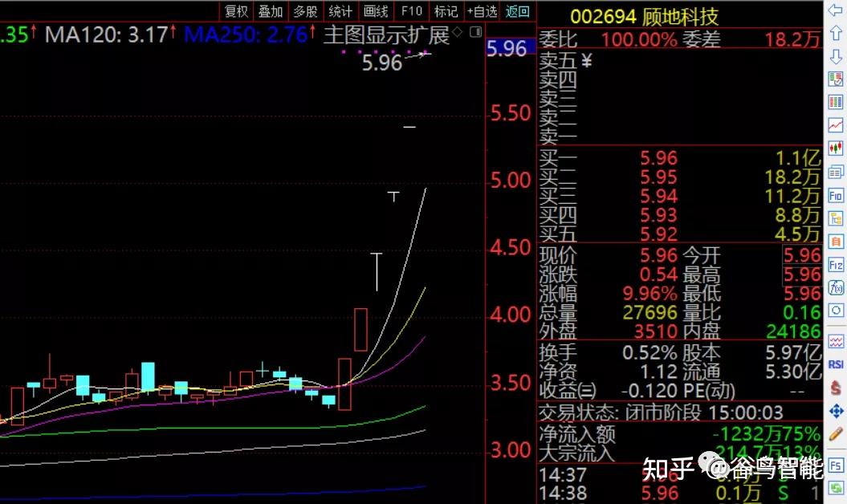Activate the 画线 drawing tool
847x504 pixels.
(375, 11)
